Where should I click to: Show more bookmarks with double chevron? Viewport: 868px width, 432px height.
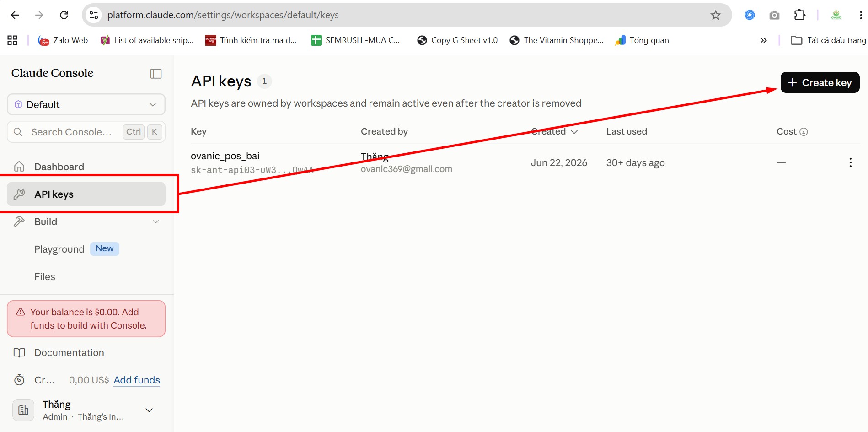click(x=763, y=40)
